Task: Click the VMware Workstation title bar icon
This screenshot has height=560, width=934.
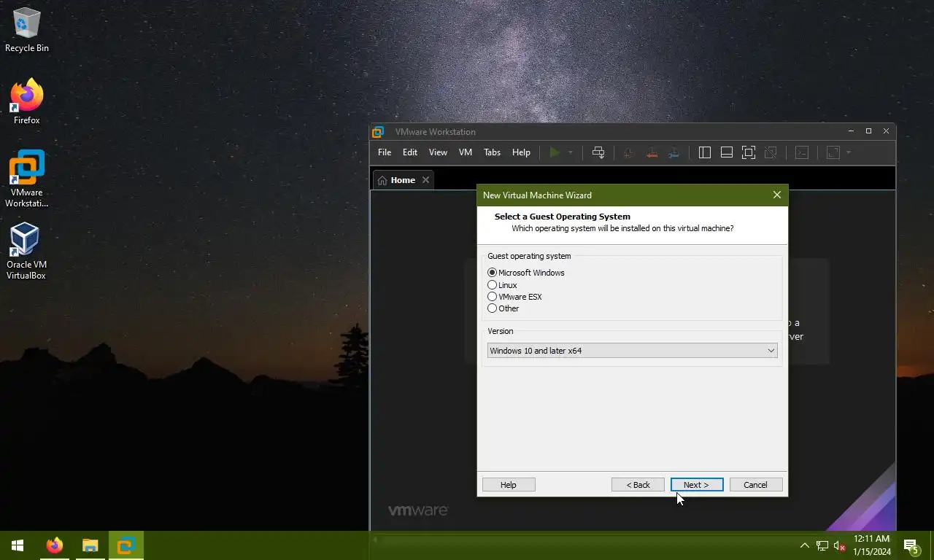Action: coord(378,132)
